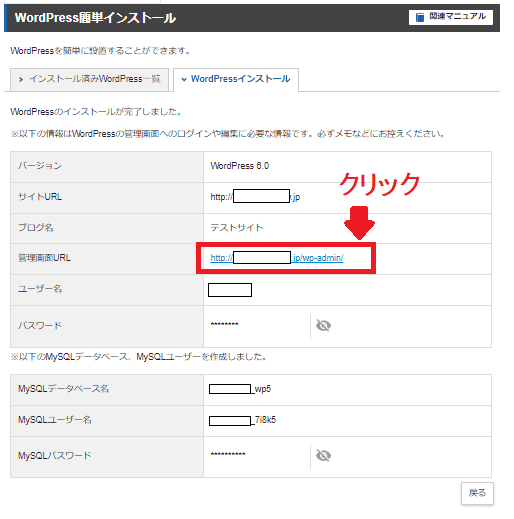Click the MySQLユーザー名 value ending _7i8k5
The width and height of the screenshot is (514, 519).
coord(242,420)
